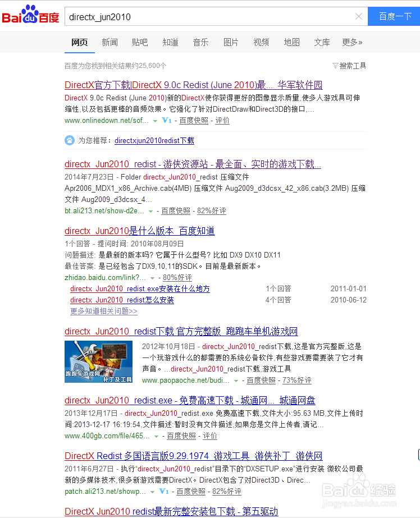Open the 城通网盘 redist.exe result
Screen dimensions: 420x518
pos(190,400)
